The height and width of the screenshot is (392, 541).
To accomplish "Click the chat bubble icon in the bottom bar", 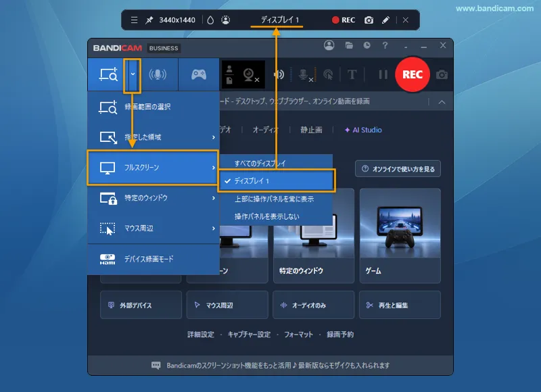I will (x=156, y=366).
